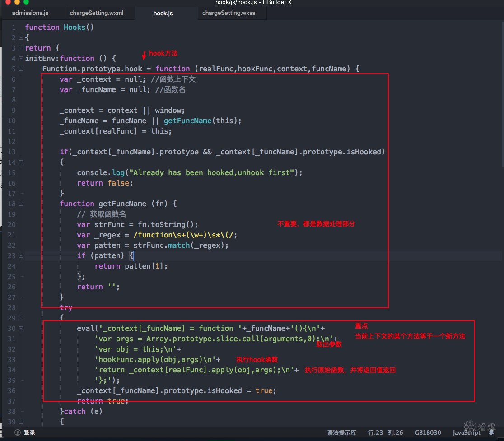Click line number 1 in the gutter

pos(14,27)
